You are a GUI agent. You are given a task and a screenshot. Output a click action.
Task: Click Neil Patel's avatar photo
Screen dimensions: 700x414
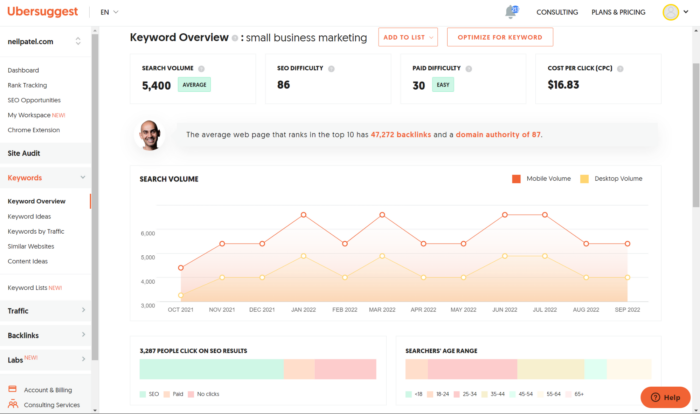pos(150,134)
